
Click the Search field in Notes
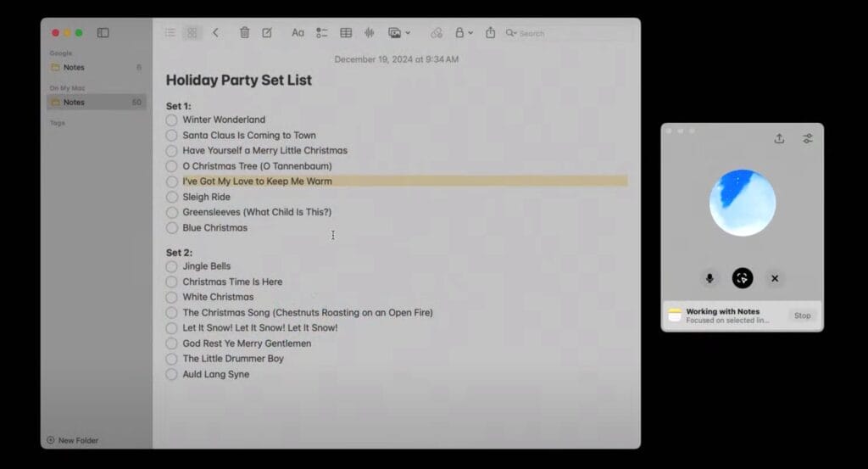pos(568,33)
